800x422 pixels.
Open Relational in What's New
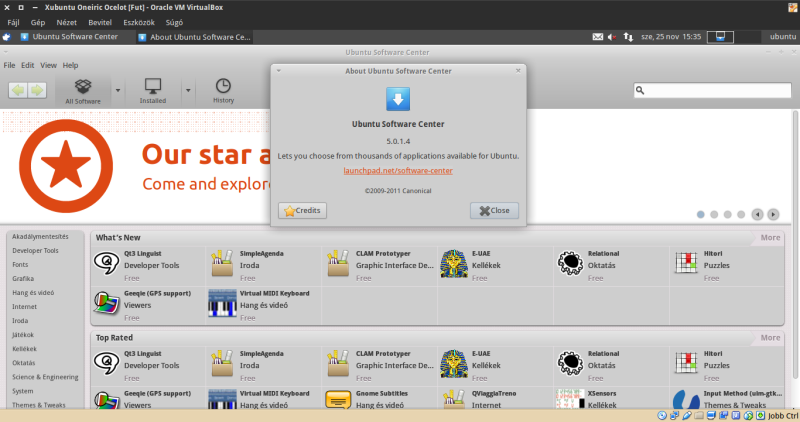click(612, 265)
